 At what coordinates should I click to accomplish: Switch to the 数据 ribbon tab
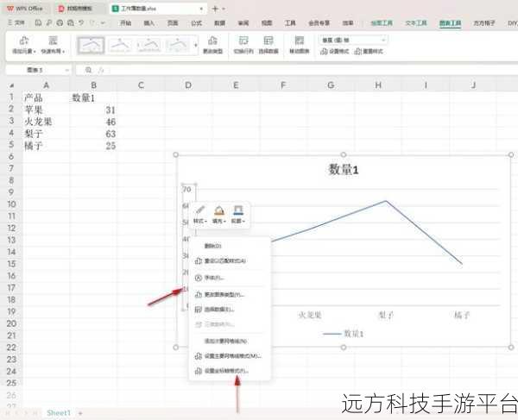[219, 22]
